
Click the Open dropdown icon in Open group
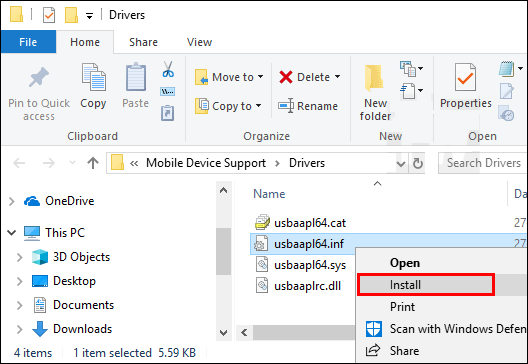[511, 69]
